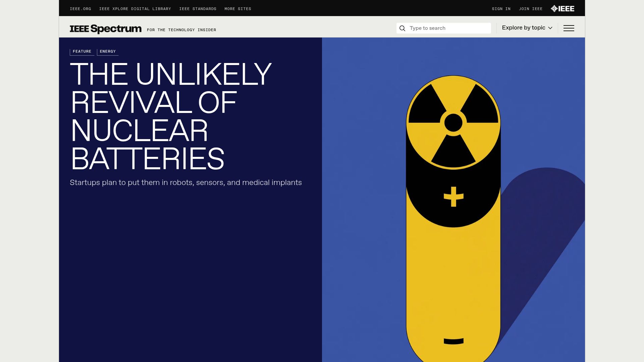Open IEEE.ORG link

[x=80, y=9]
